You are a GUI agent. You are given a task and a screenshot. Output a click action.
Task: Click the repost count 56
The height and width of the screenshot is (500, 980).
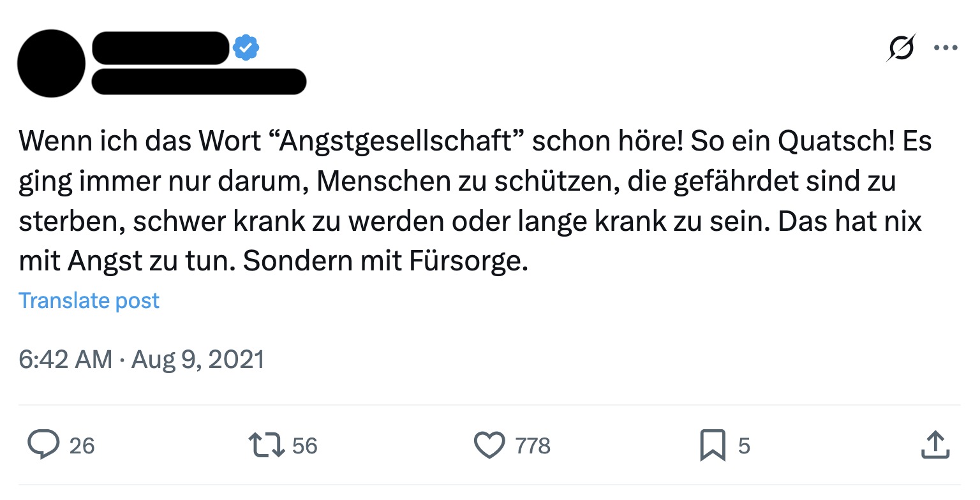[304, 446]
